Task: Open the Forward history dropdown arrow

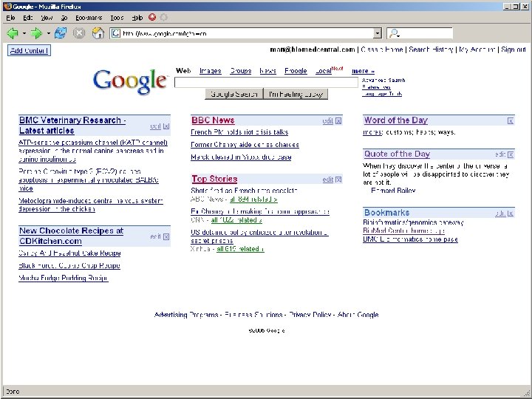Action: pyautogui.click(x=48, y=33)
